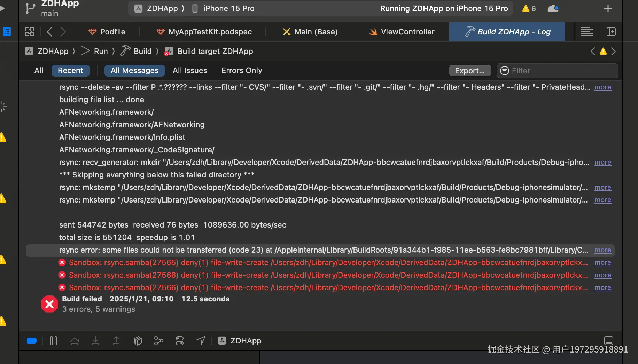The height and width of the screenshot is (364, 638).
Task: Show Errors Only in the log
Action: (x=242, y=70)
